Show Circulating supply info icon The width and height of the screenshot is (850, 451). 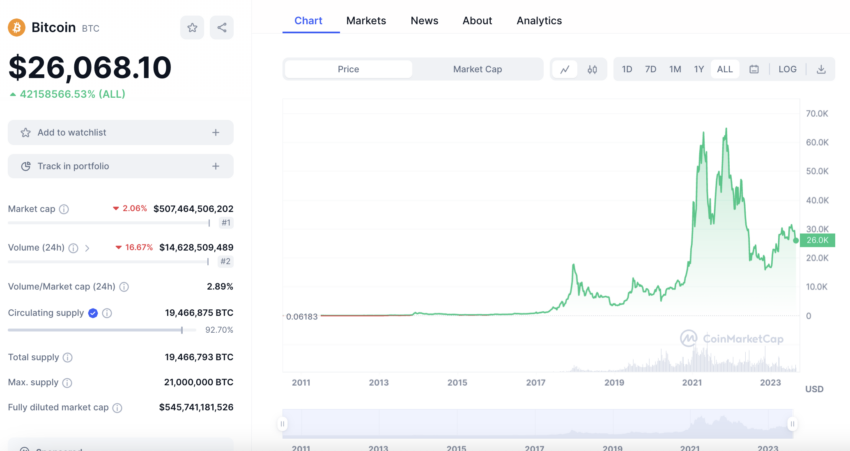107,313
